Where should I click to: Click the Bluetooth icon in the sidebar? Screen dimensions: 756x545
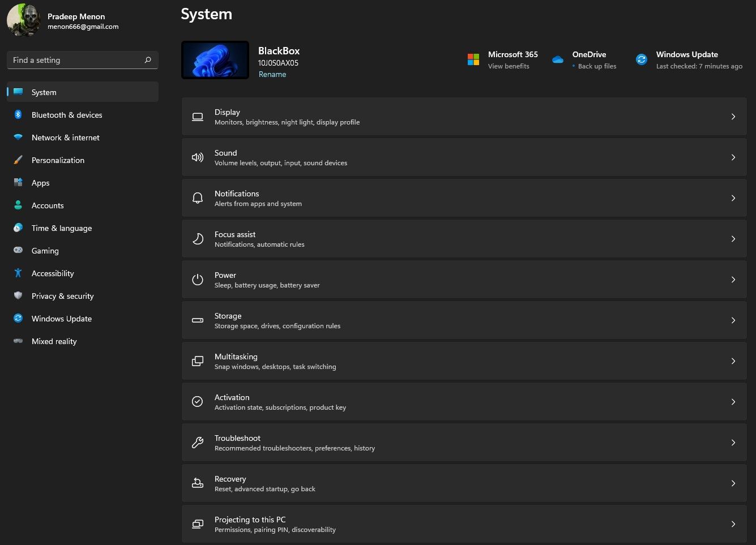pyautogui.click(x=18, y=115)
